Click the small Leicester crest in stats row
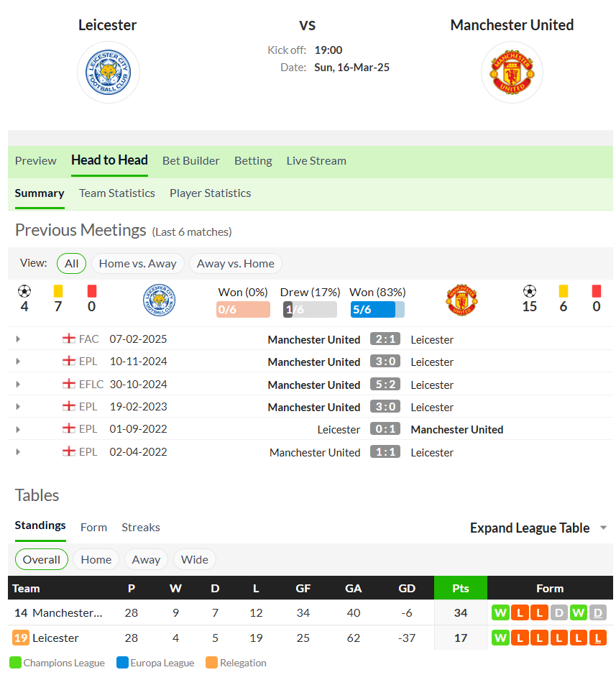The height and width of the screenshot is (680, 616). point(159,300)
